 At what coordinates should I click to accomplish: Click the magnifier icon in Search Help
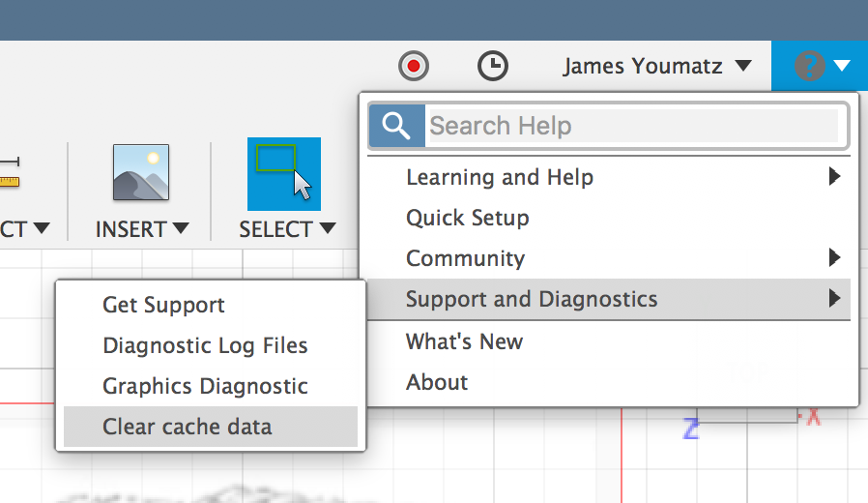point(396,126)
